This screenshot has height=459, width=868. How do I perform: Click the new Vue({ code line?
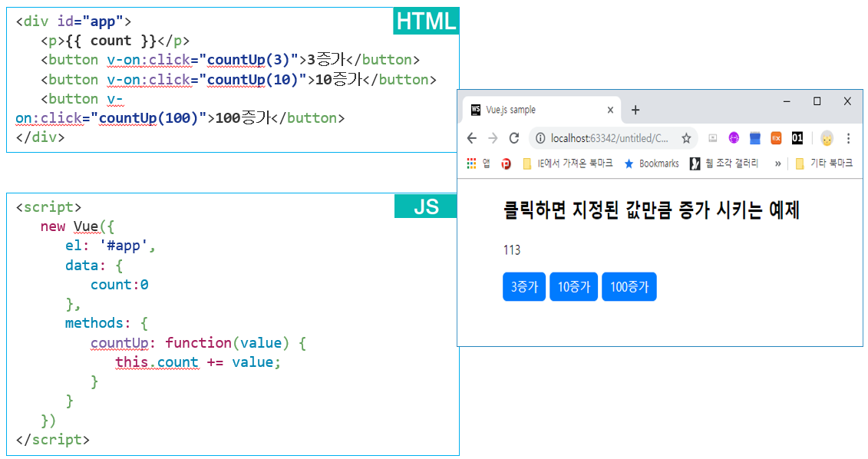pos(77,226)
